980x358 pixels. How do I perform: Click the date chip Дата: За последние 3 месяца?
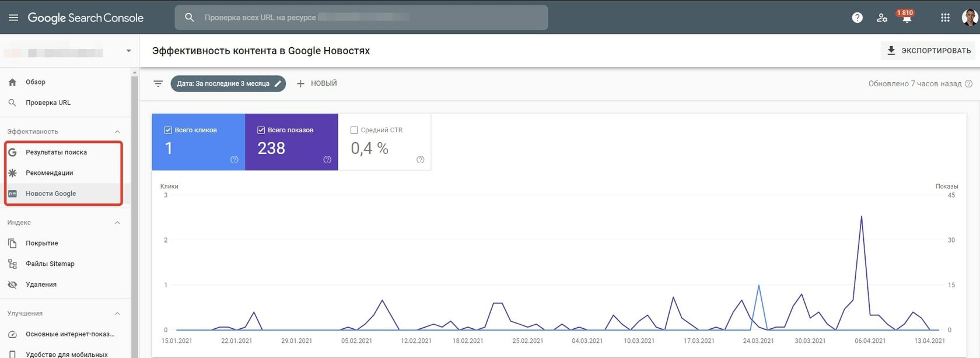[228, 83]
